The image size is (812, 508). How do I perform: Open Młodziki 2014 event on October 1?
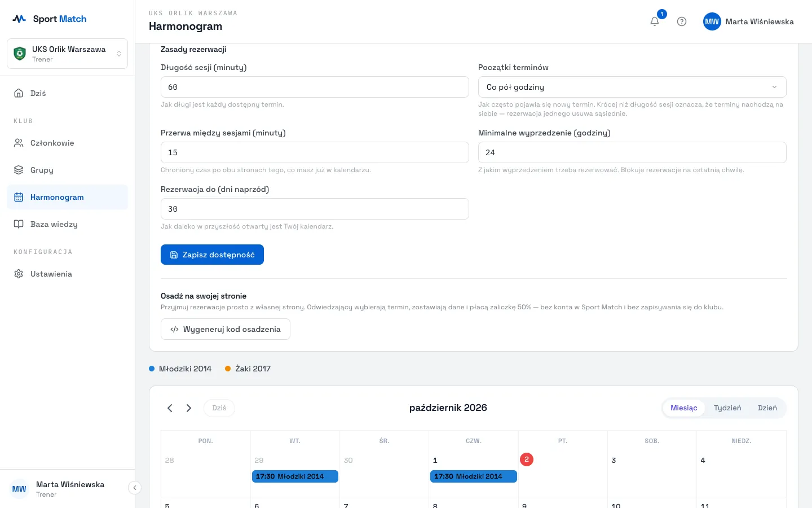tap(474, 476)
